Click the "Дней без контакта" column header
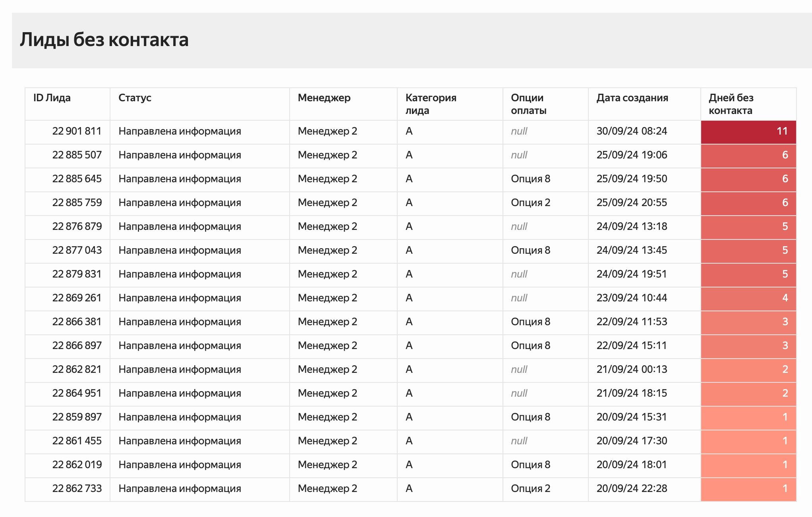The image size is (812, 517). pos(731,104)
